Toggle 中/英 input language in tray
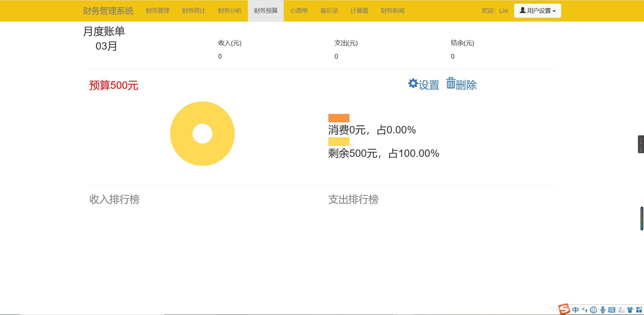 click(x=576, y=310)
